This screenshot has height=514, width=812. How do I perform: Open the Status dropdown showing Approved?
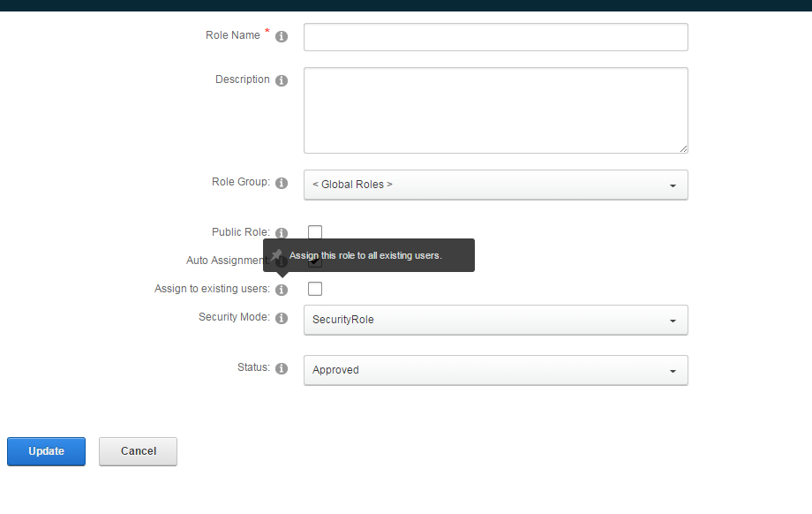pos(496,370)
